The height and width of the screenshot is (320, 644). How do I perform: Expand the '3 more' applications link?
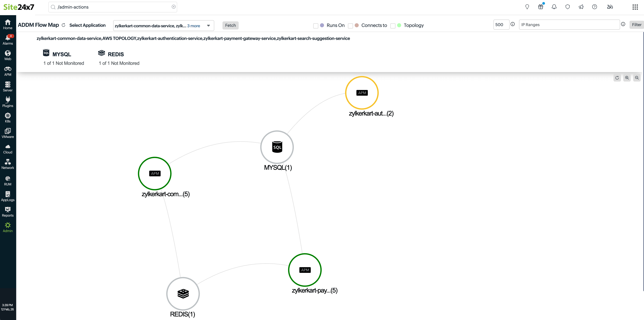pos(194,26)
